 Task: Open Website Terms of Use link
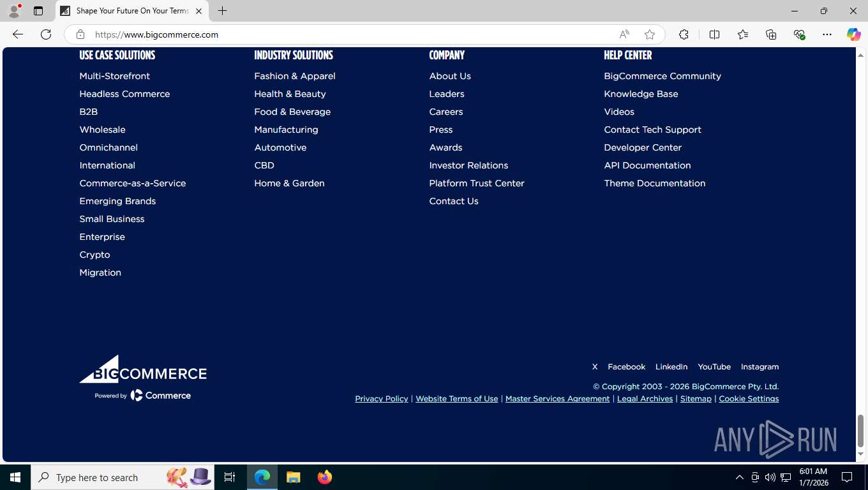457,399
